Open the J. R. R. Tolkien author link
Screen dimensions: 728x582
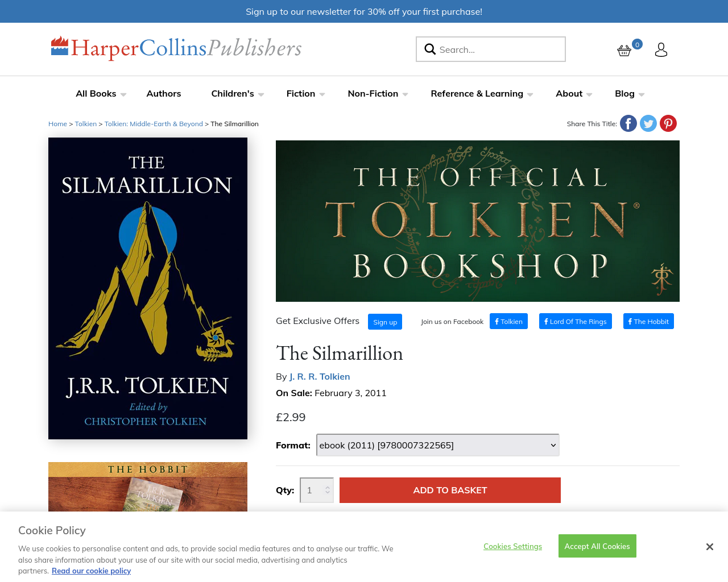pyautogui.click(x=320, y=376)
